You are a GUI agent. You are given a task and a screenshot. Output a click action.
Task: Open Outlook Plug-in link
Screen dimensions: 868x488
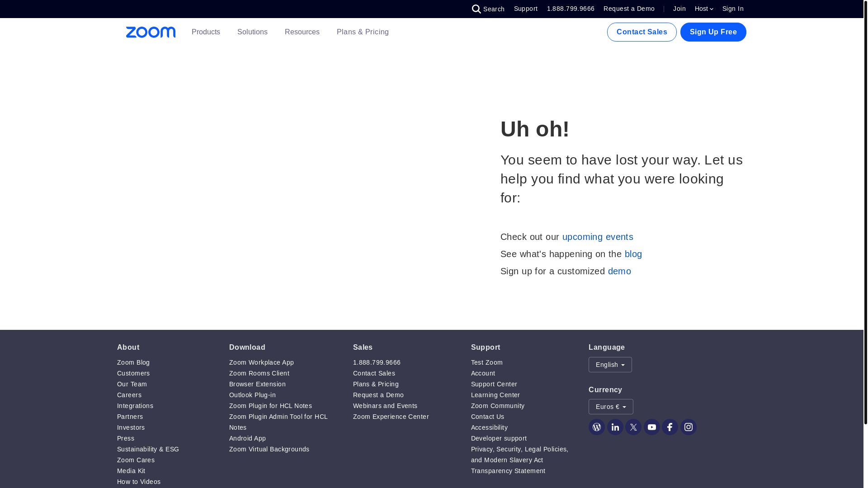point(252,395)
